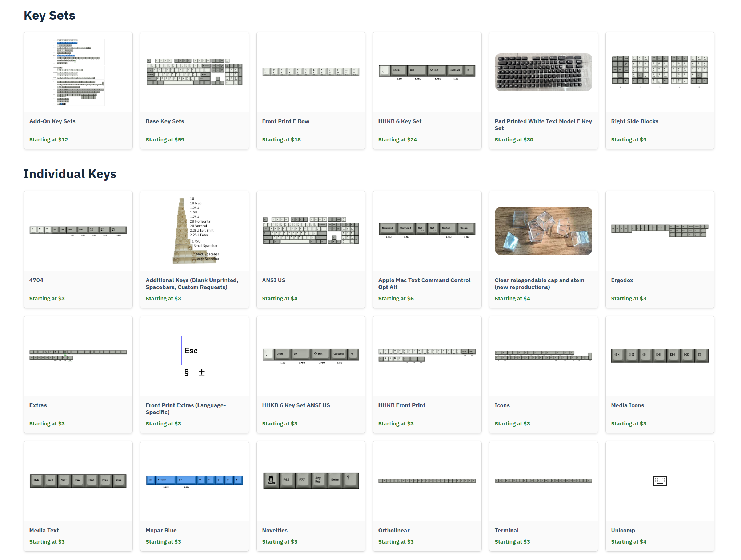Image resolution: width=741 pixels, height=560 pixels.
Task: Go to the Novelties title
Action: [275, 531]
